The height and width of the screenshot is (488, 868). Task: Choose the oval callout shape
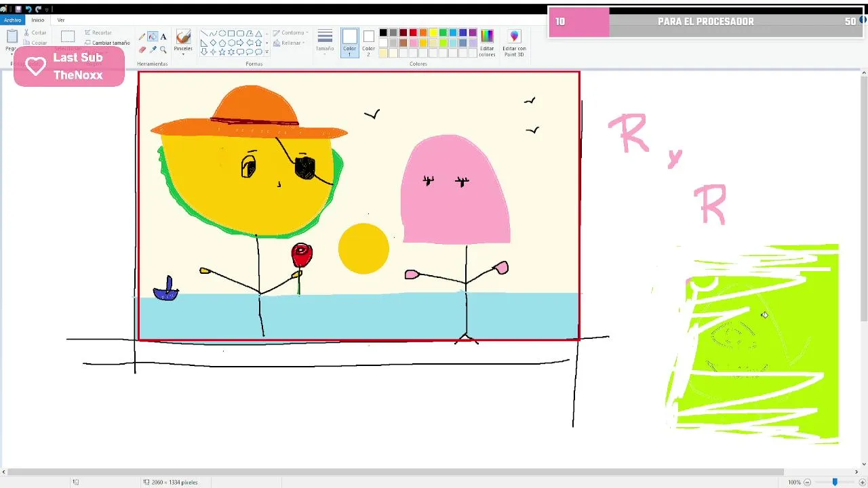pyautogui.click(x=250, y=52)
